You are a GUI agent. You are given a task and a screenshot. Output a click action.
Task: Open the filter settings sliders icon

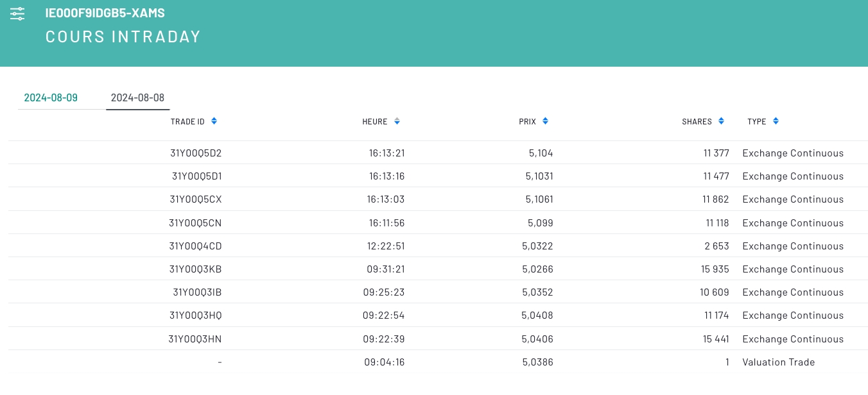tap(18, 13)
